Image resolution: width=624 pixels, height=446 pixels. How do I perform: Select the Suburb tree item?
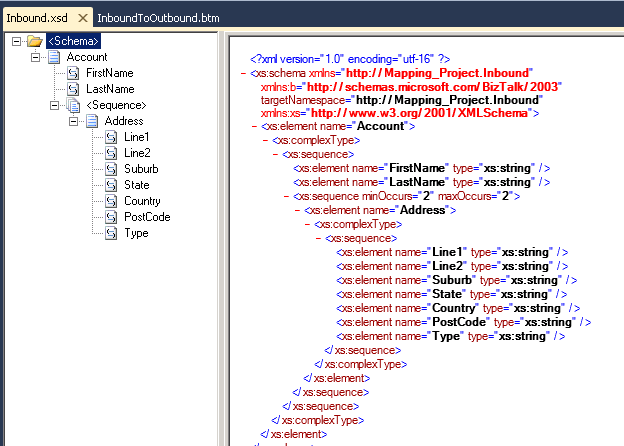point(141,169)
